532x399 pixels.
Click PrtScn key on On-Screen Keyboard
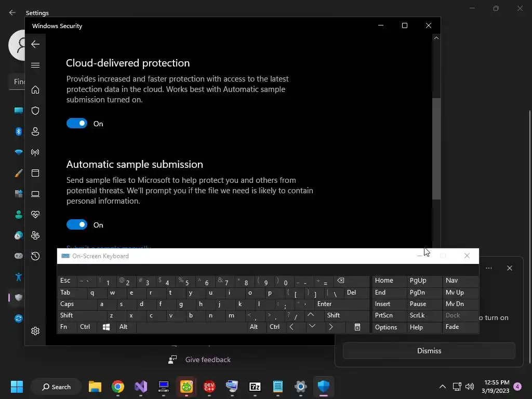389,315
